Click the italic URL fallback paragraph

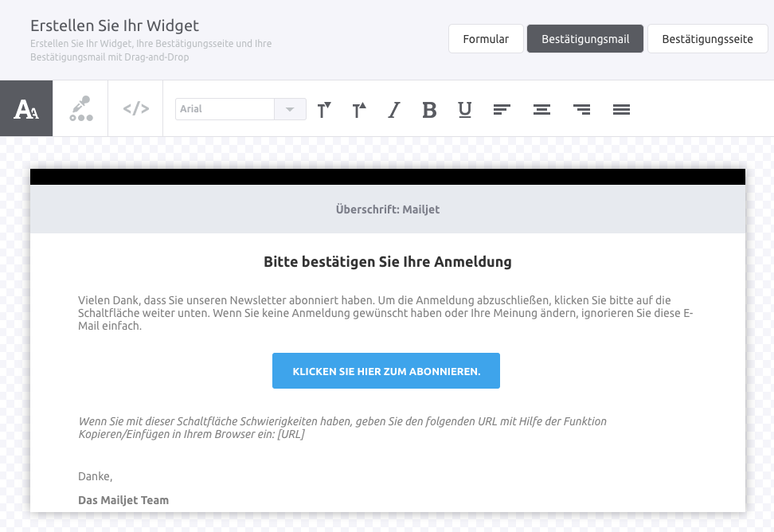tap(342, 428)
